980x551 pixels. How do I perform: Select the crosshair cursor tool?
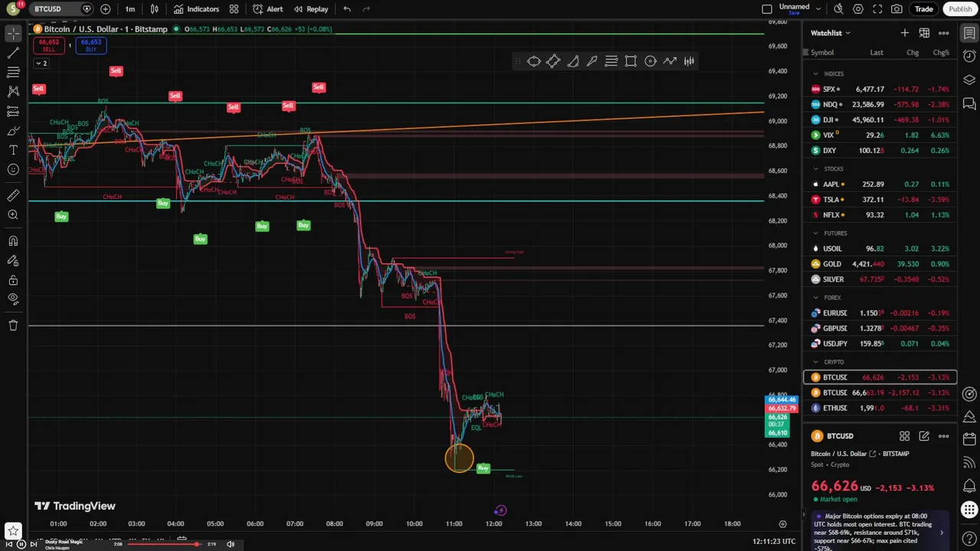[x=13, y=34]
